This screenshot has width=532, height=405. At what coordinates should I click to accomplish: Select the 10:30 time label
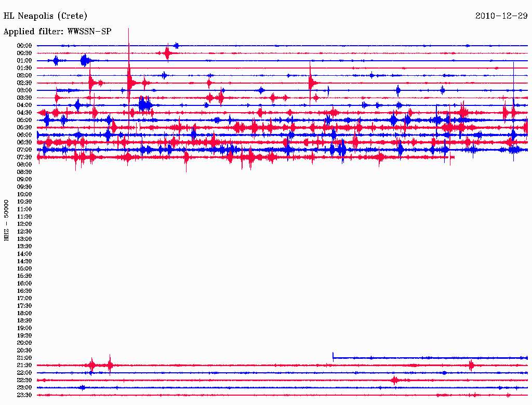(24, 201)
